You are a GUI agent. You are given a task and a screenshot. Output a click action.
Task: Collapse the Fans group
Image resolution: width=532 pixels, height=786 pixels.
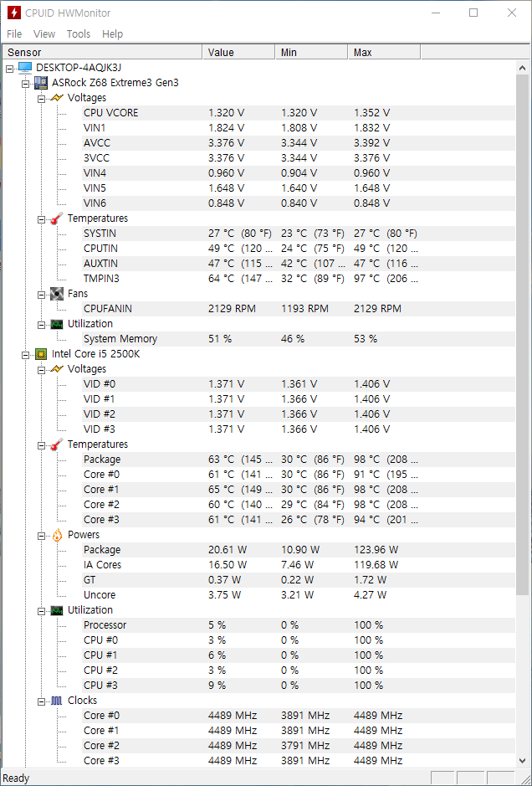(x=42, y=295)
